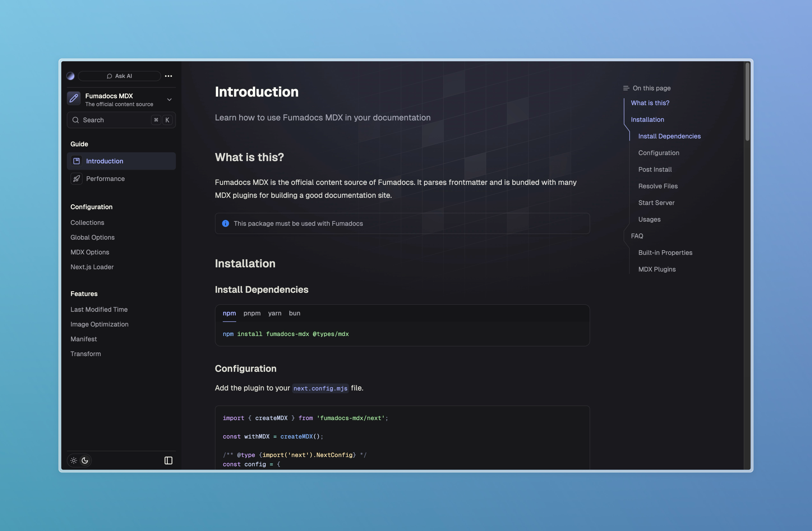812x531 pixels.
Task: Click the search magnifier icon
Action: point(76,120)
